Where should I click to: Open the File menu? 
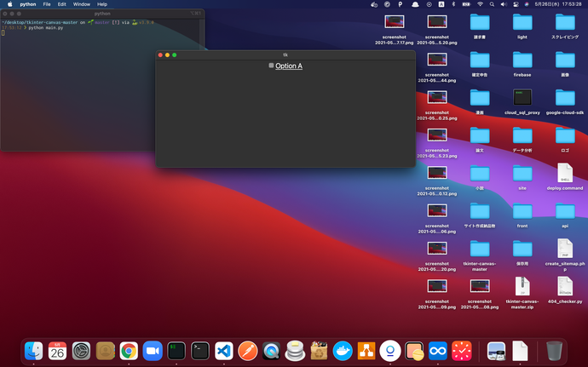46,4
